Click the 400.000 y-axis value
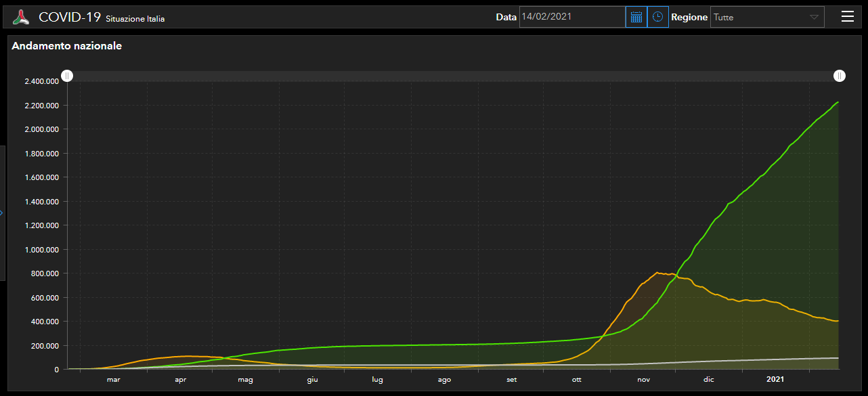Image resolution: width=868 pixels, height=396 pixels. coord(45,322)
